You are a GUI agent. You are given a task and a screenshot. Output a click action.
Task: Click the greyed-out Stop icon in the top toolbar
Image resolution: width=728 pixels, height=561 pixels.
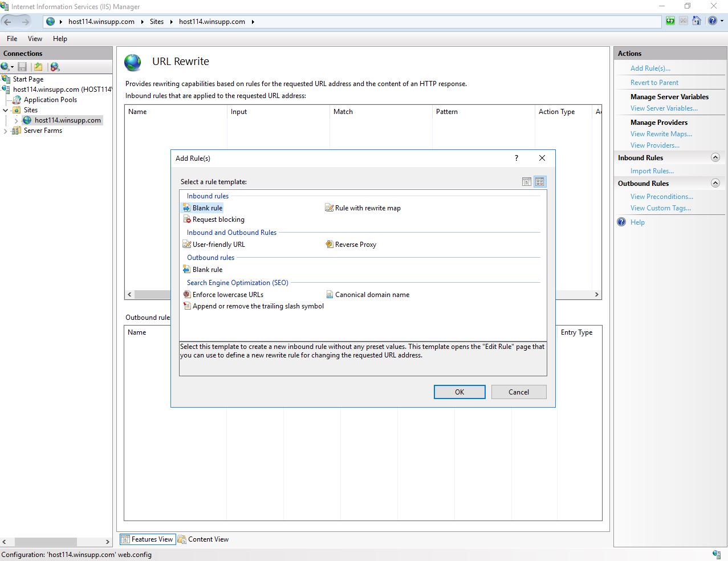coord(684,21)
